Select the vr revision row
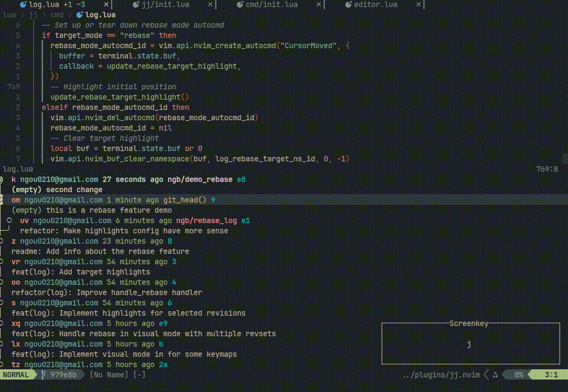Image resolution: width=568 pixels, height=392 pixels. click(x=94, y=262)
